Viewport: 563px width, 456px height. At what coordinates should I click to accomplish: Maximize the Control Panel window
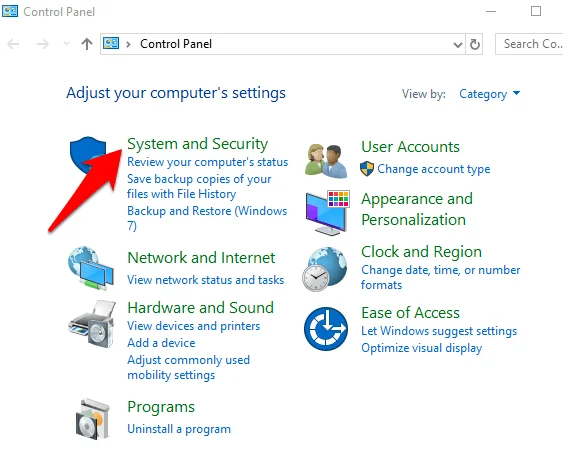point(536,11)
